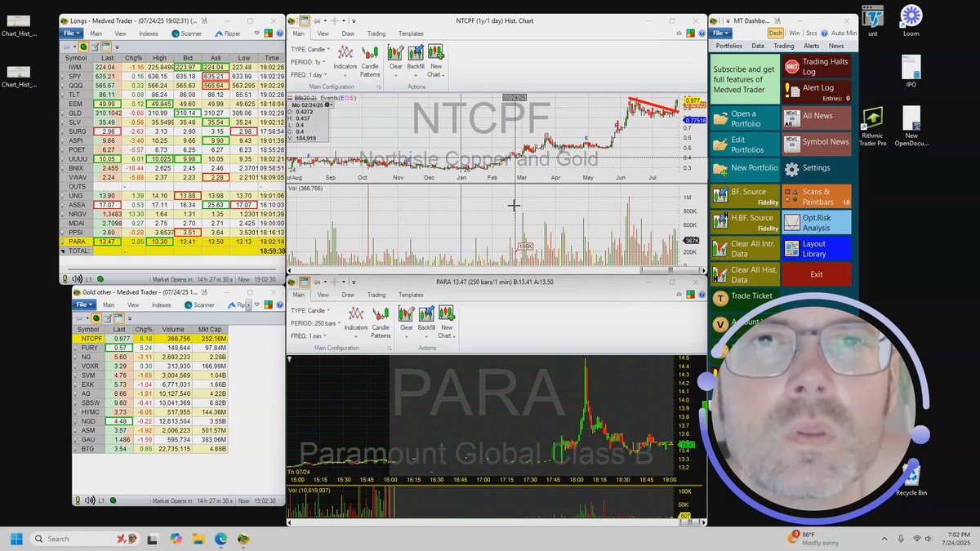Image resolution: width=980 pixels, height=551 pixels.
Task: Open Candle Patterns in NTCPF chart ribbon
Action: point(370,59)
